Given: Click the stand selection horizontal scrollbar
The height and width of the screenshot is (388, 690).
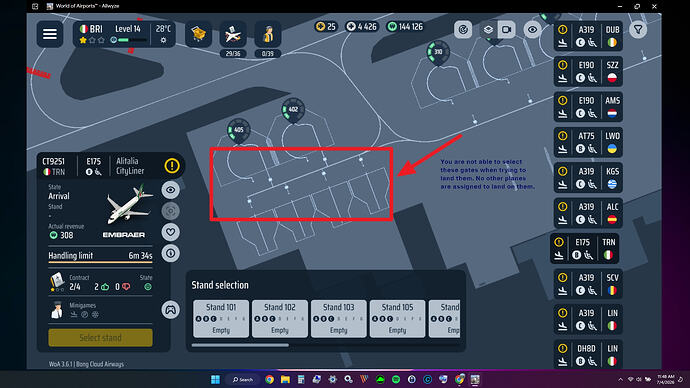Looking at the screenshot, I should [x=240, y=345].
